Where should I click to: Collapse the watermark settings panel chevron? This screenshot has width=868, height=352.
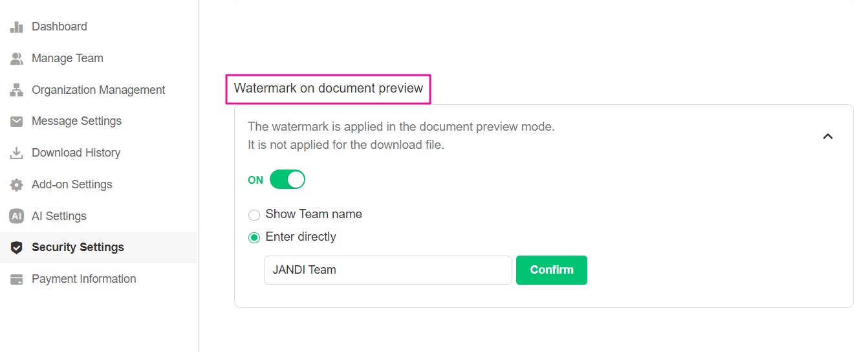827,137
